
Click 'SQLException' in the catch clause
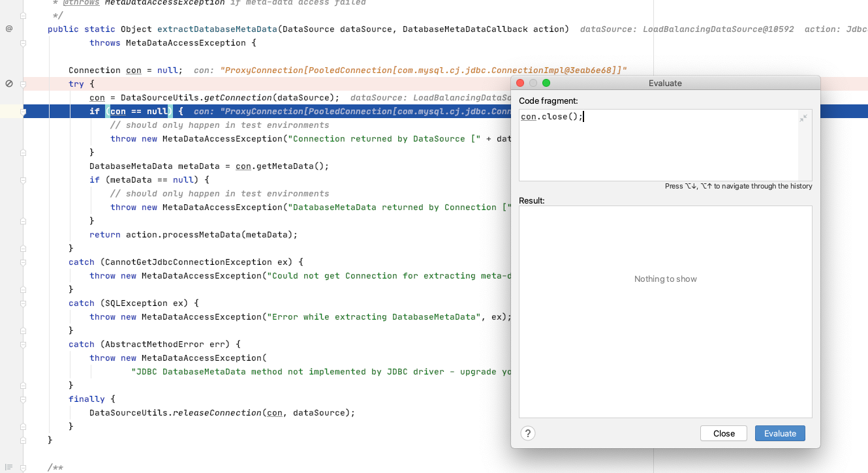(136, 303)
